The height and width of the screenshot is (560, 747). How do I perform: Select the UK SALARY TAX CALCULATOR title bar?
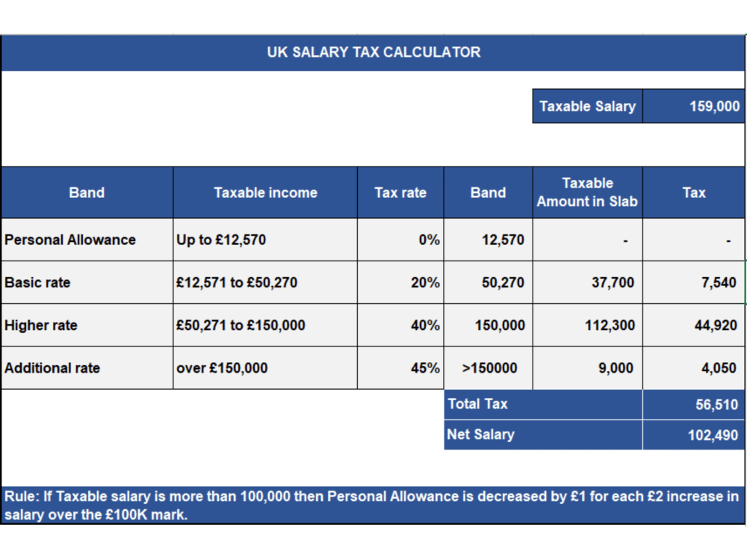pos(373,52)
